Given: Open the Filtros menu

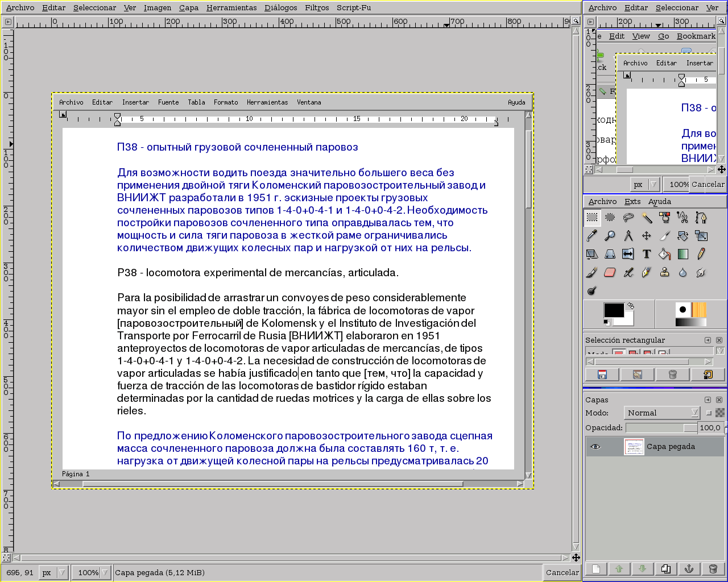Looking at the screenshot, I should point(317,8).
